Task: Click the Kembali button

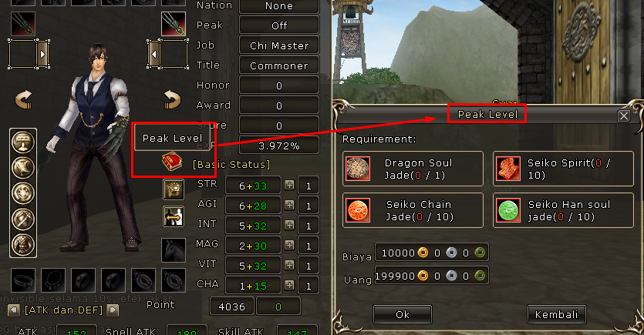Action: click(x=557, y=314)
